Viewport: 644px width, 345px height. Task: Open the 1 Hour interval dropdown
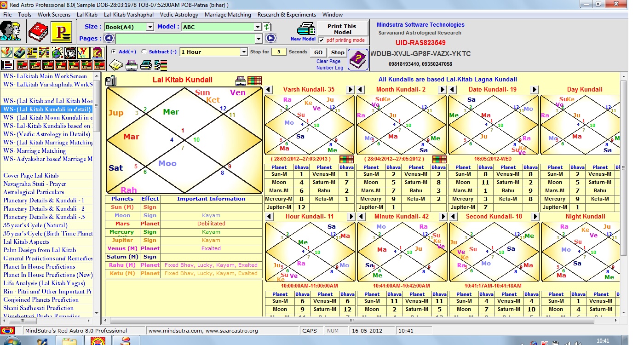click(244, 52)
